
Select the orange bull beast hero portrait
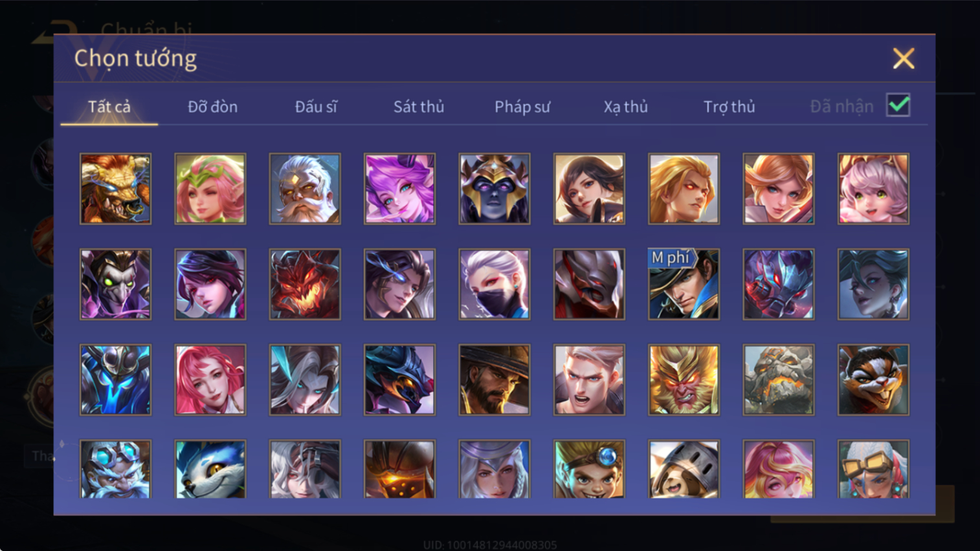tap(115, 189)
